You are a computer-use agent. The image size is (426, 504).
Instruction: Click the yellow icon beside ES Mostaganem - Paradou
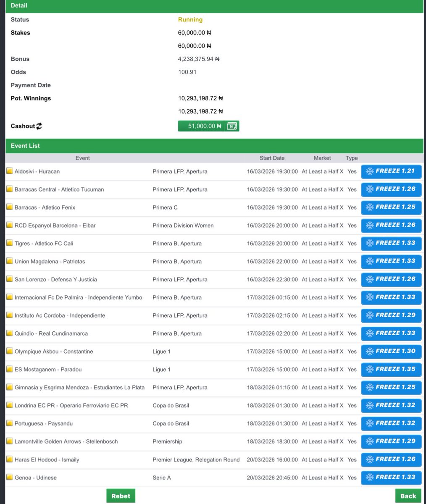click(x=10, y=370)
